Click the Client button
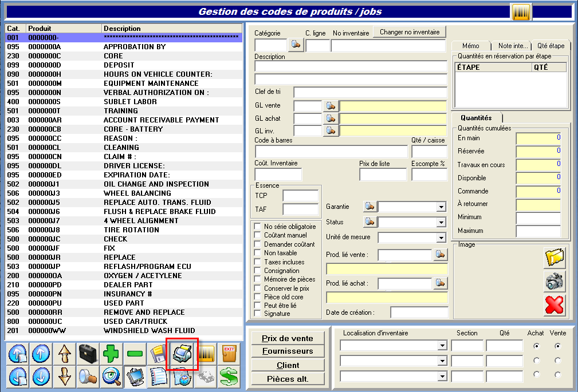The height and width of the screenshot is (392, 578). 288,365
